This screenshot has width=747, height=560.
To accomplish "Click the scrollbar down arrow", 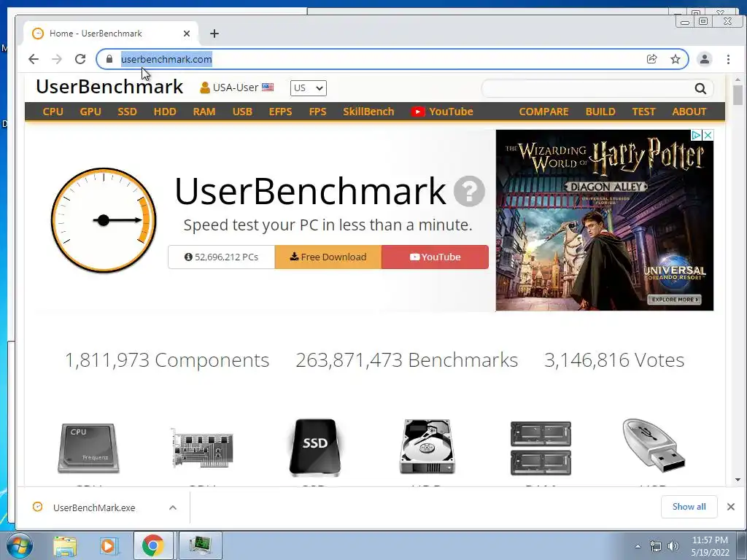I will click(x=738, y=480).
